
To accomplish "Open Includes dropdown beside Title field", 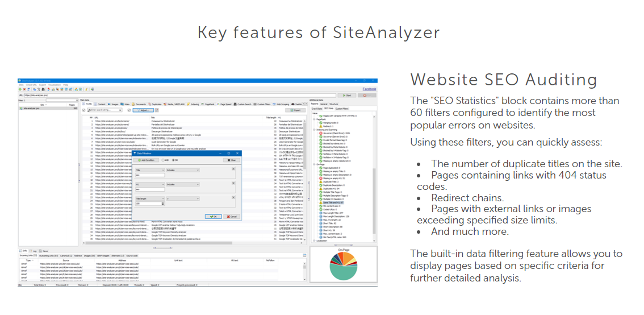I will pyautogui.click(x=183, y=170).
